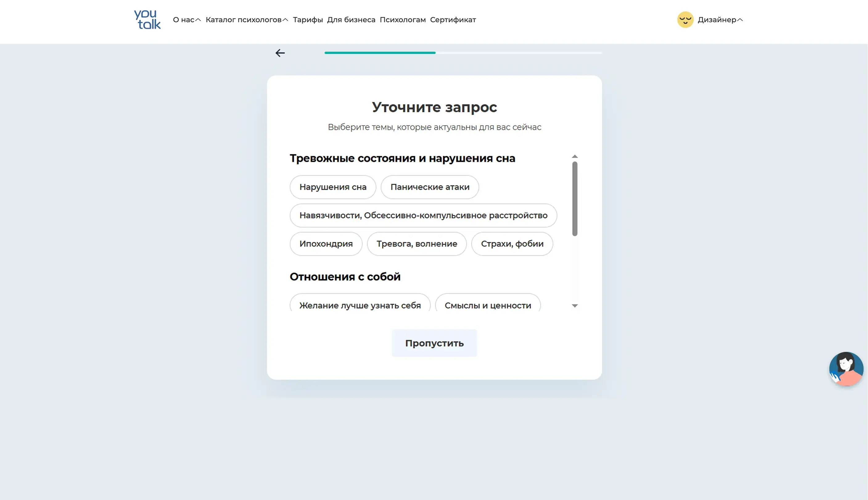This screenshot has height=500, width=868.
Task: Click the YouTalk logo
Action: (x=147, y=19)
